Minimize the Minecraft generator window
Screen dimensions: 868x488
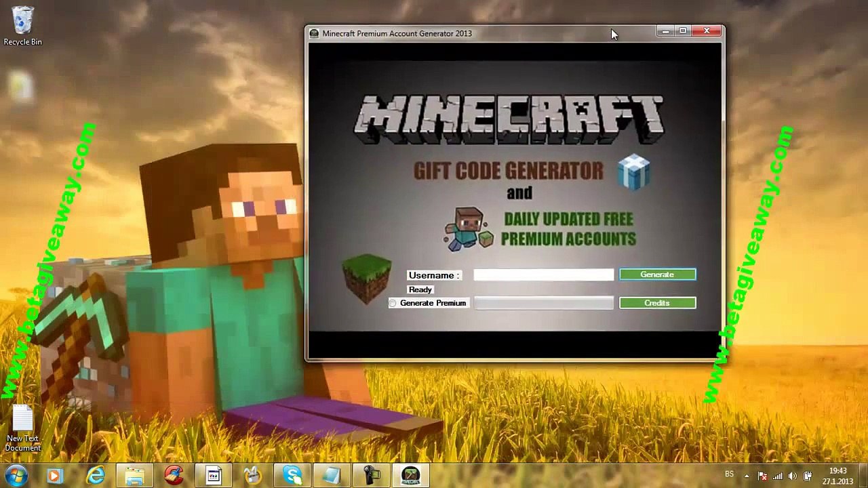(x=665, y=31)
